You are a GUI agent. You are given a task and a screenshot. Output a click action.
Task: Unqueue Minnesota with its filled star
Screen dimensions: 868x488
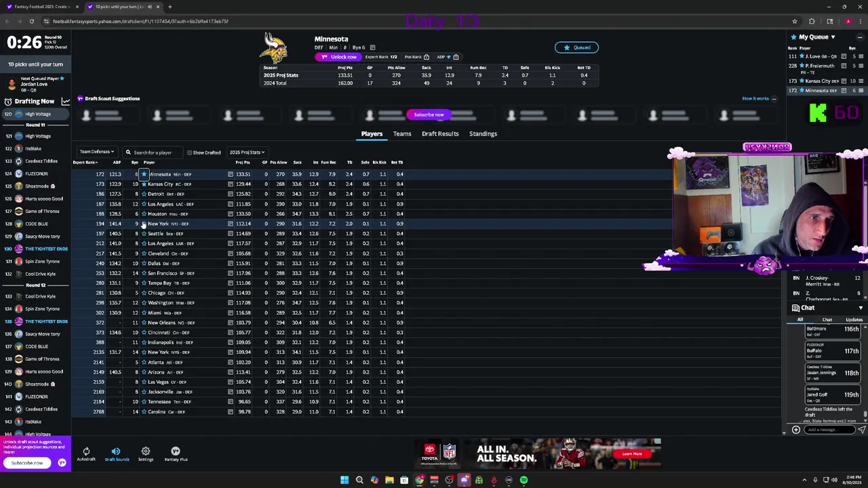144,174
